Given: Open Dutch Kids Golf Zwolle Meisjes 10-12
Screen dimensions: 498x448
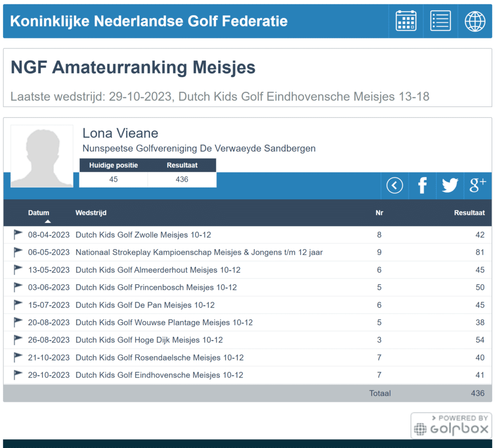Looking at the screenshot, I should [143, 235].
